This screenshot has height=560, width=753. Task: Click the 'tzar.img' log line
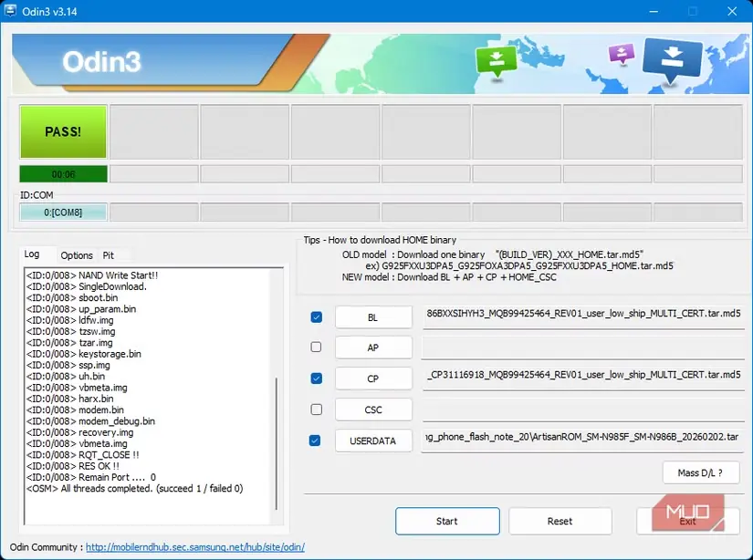pyautogui.click(x=69, y=343)
